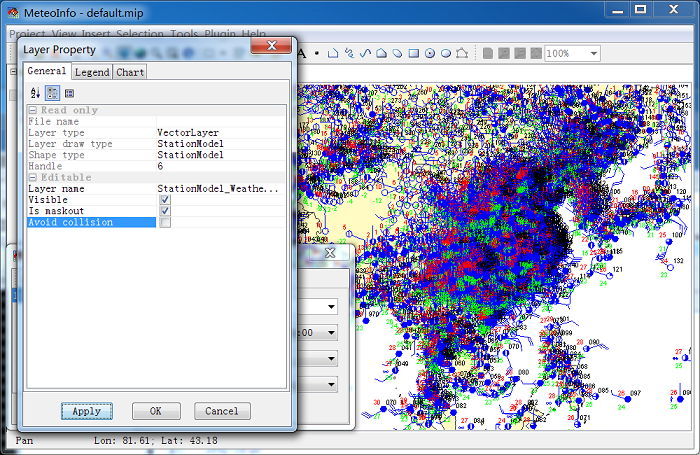Click the Handle value '6'

(x=160, y=166)
